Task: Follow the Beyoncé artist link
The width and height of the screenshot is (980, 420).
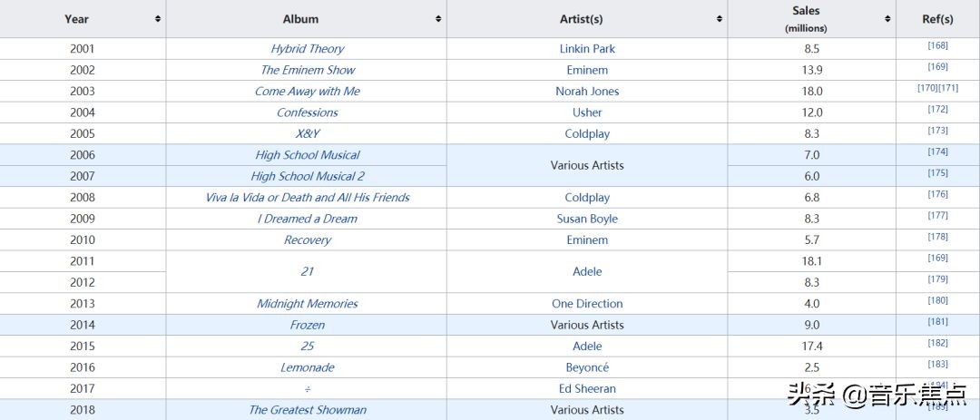Action: pyautogui.click(x=587, y=367)
